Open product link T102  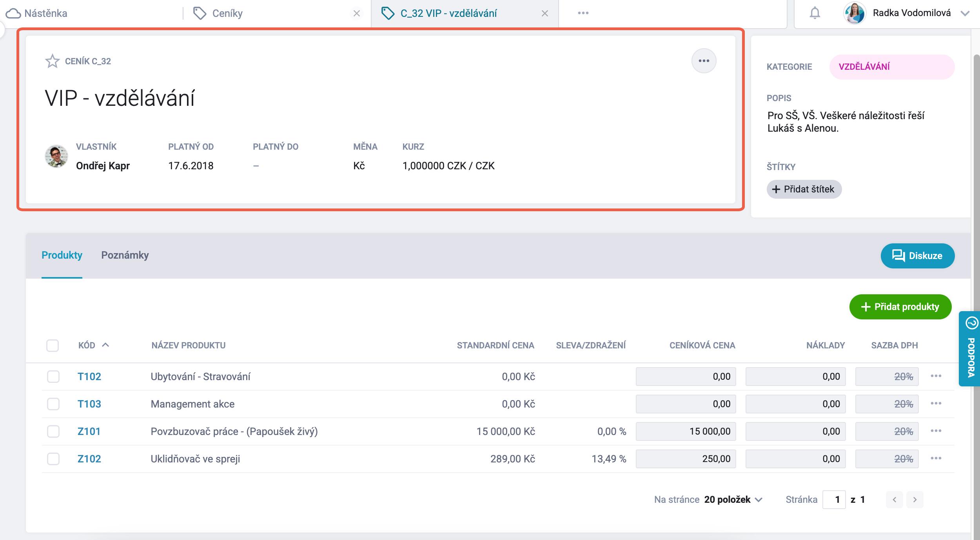(89, 377)
